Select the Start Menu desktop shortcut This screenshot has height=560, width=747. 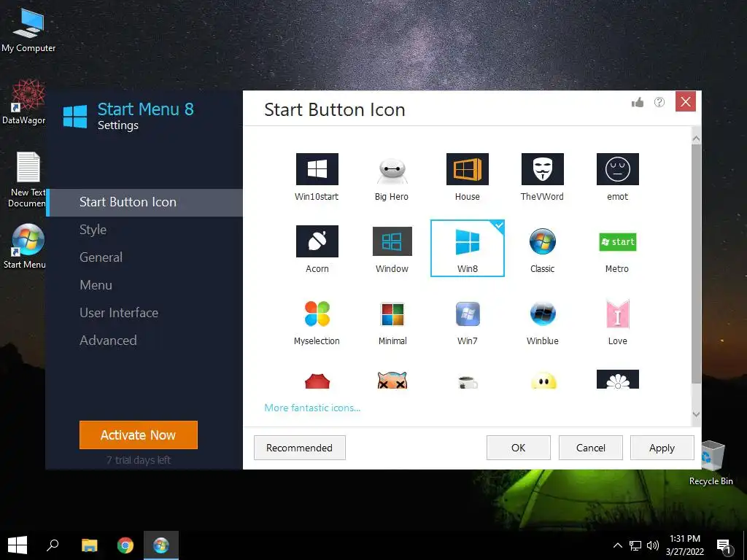click(25, 246)
